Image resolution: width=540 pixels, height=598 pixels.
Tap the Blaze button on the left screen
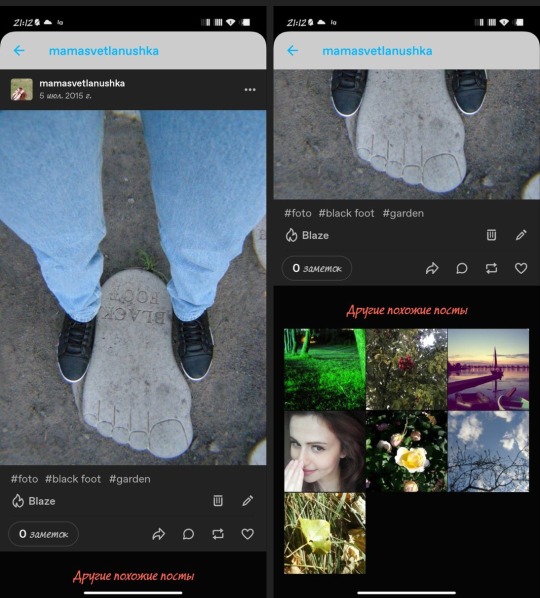[x=34, y=501]
